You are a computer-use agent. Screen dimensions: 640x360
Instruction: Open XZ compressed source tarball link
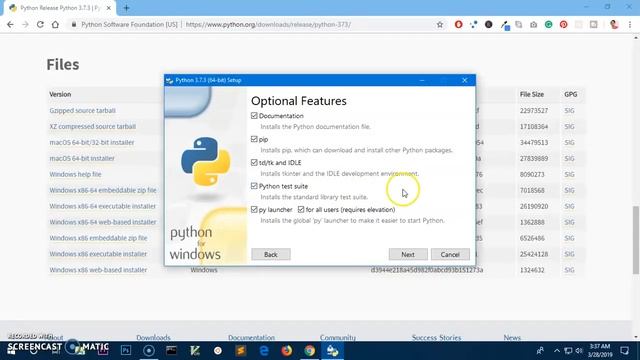93,127
